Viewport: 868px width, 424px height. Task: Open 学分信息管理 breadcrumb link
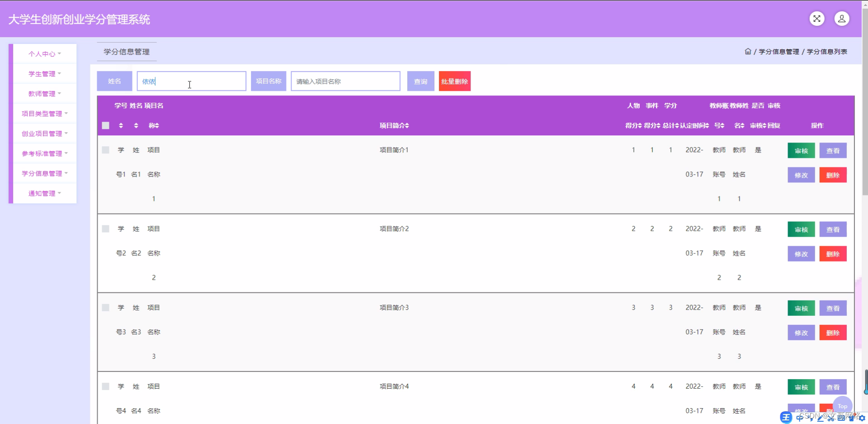tap(778, 52)
